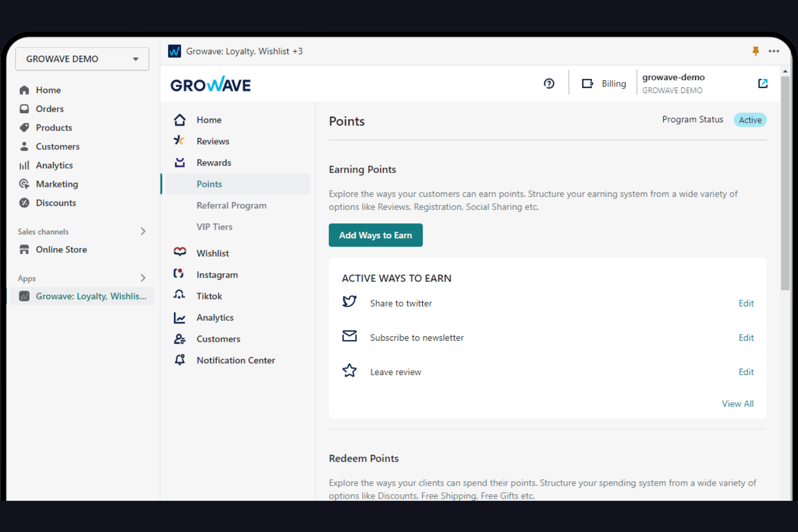
Task: Click the newsletter envelope icon
Action: (x=349, y=336)
